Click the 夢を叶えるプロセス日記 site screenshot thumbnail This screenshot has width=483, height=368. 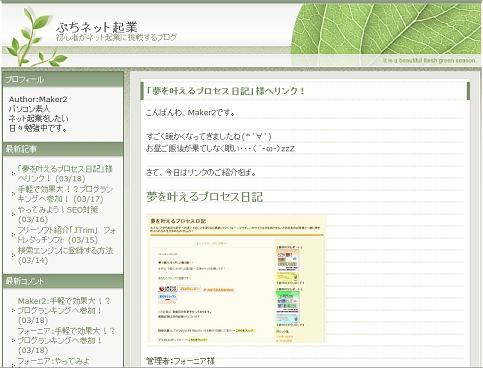[x=236, y=279]
